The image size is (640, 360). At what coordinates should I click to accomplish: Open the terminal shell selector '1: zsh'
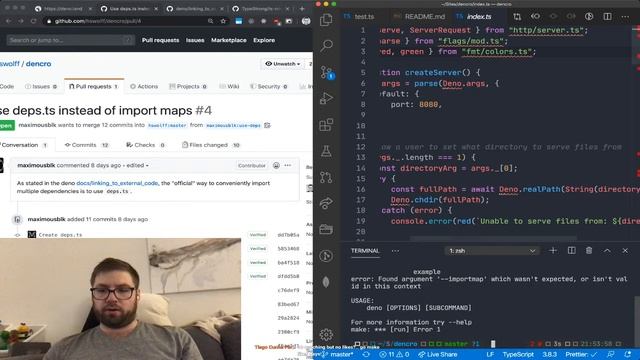492,251
